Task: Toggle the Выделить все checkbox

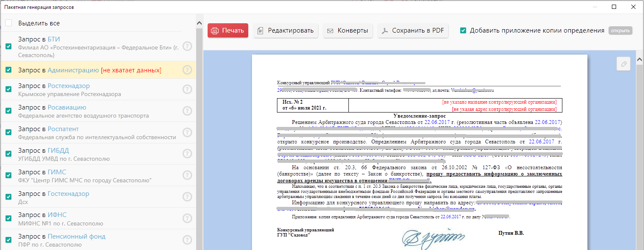Action: [8, 23]
